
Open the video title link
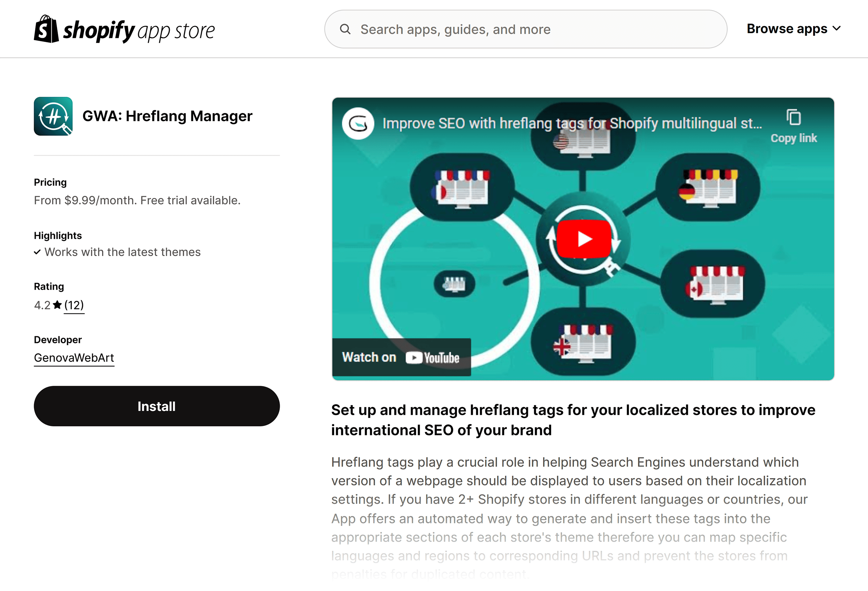point(572,123)
